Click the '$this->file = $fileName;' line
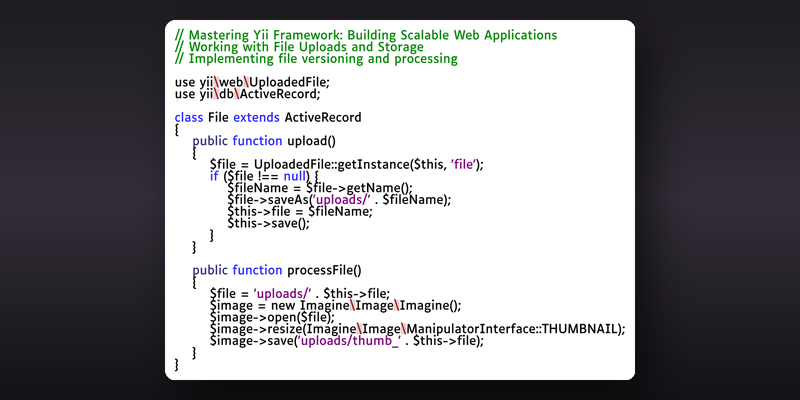800x400 pixels. [x=300, y=211]
